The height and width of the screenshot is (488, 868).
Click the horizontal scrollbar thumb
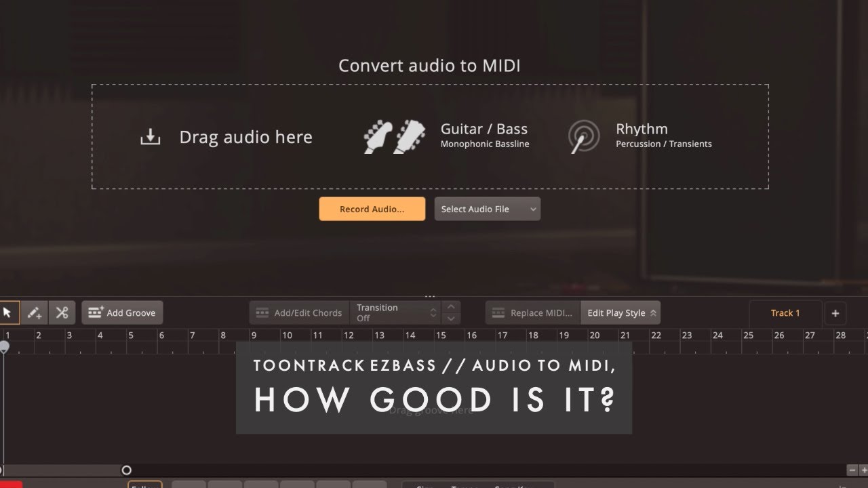(x=62, y=470)
